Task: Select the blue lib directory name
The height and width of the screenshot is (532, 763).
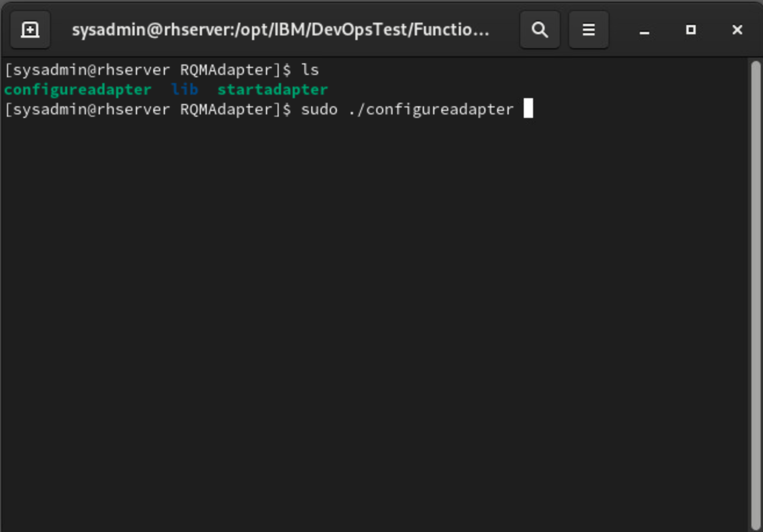Action: (185, 89)
